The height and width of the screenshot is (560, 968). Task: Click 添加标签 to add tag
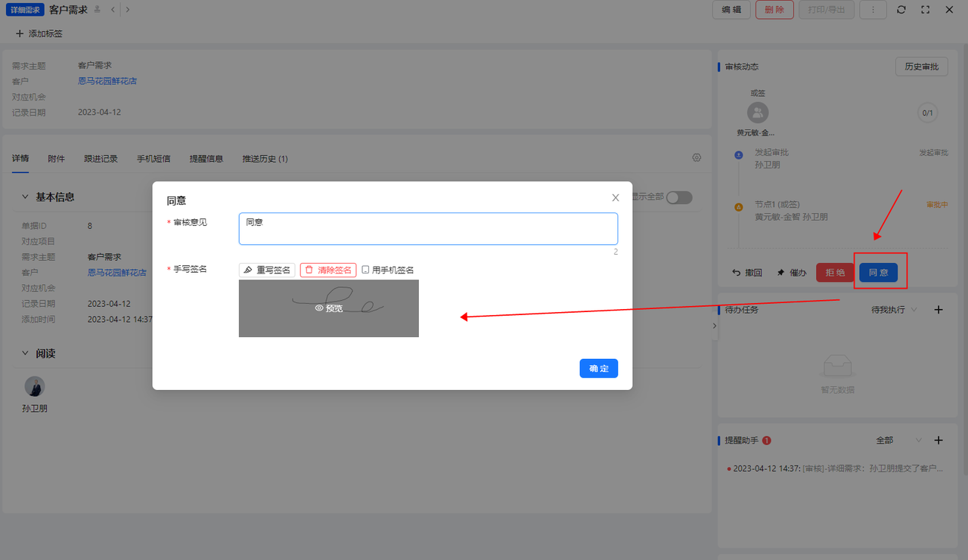click(x=39, y=34)
